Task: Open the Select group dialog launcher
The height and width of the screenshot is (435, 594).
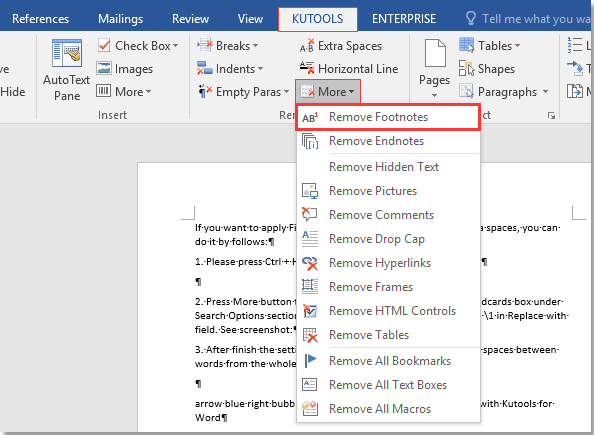Action: point(551,115)
